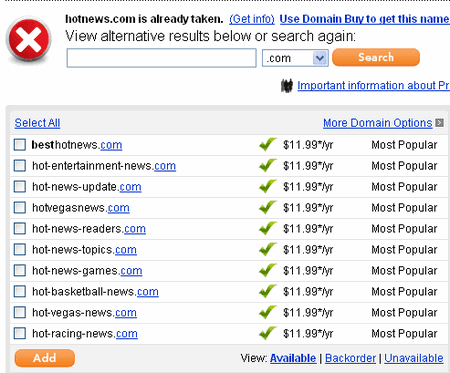Click Most Popular label for hot-news-update.com
Image resolution: width=450 pixels, height=373 pixels.
tap(404, 187)
